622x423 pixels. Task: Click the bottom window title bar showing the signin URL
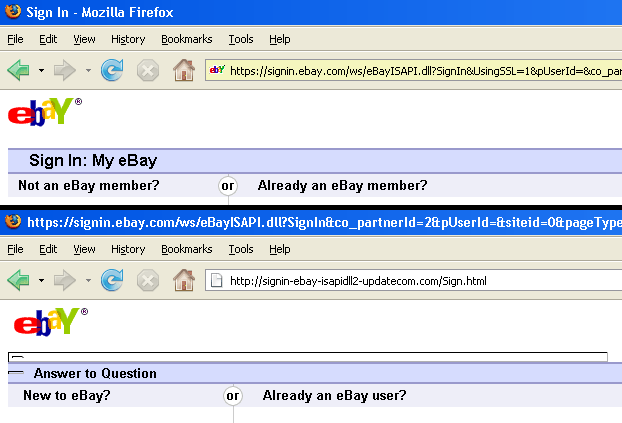coord(311,222)
